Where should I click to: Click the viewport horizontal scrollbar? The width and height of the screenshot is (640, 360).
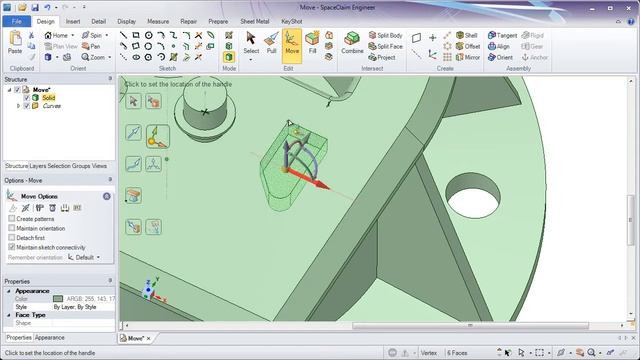pos(470,325)
